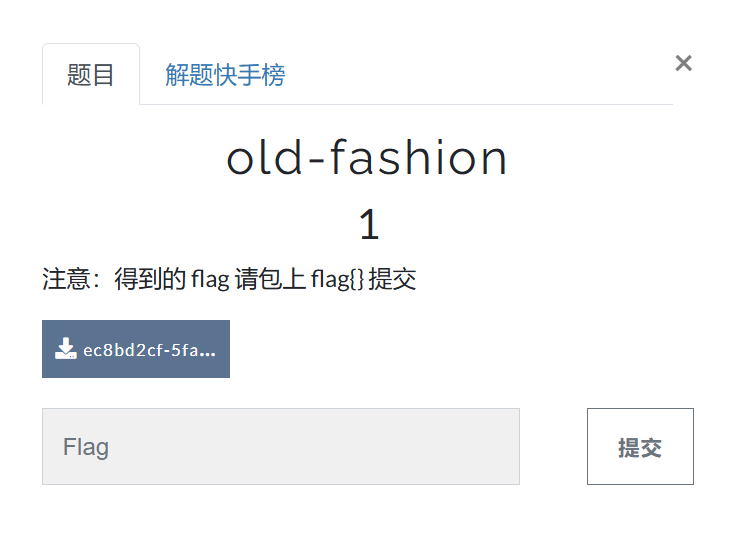Image resolution: width=732 pixels, height=550 pixels.
Task: Switch to the 题目 tab
Action: (x=91, y=75)
